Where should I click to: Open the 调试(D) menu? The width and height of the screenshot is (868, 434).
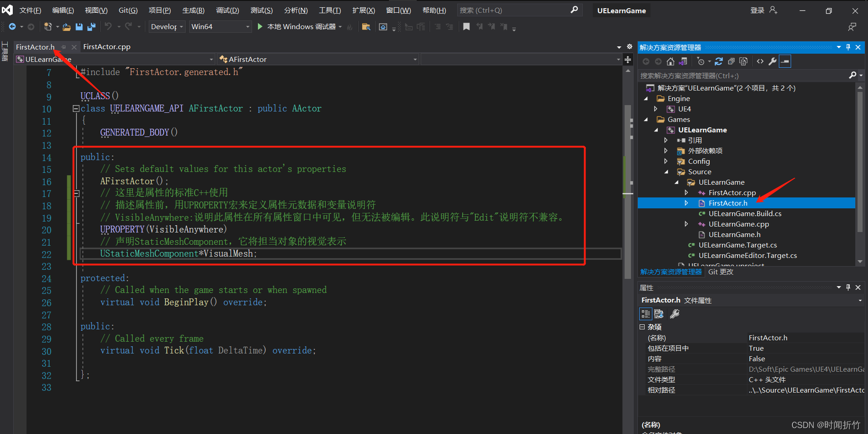pyautogui.click(x=227, y=10)
